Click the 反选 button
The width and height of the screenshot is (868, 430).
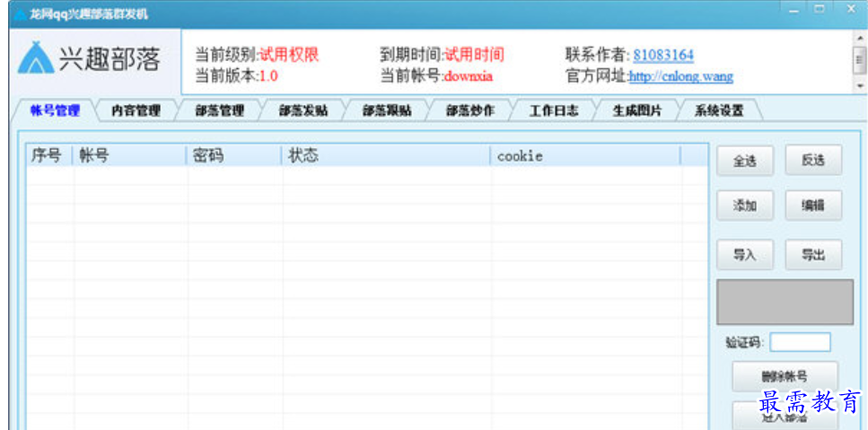coord(813,160)
